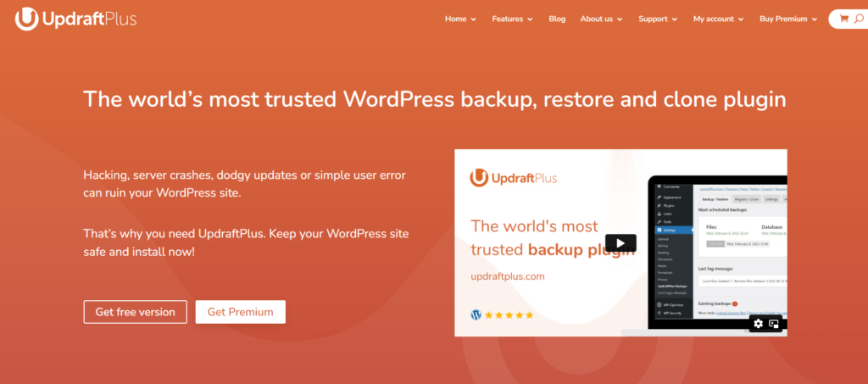Viewport: 868px width, 384px height.
Task: Click the UpdraftPlus logo inside video
Action: click(x=513, y=178)
